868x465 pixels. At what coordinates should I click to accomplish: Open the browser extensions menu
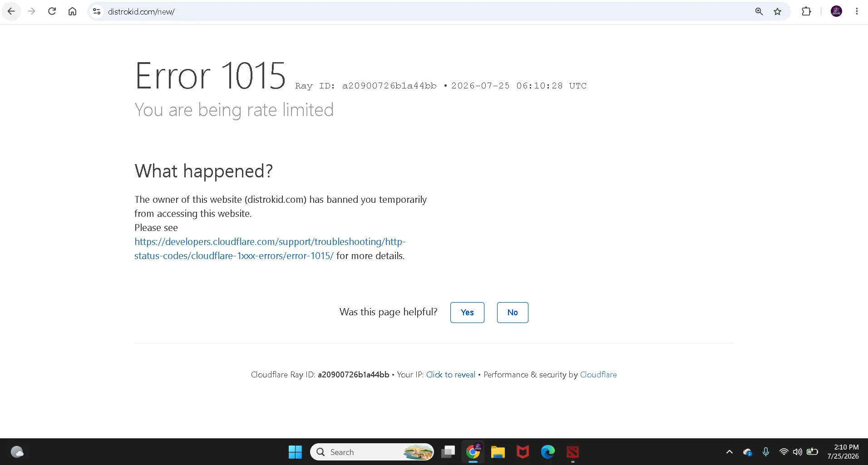pyautogui.click(x=806, y=11)
